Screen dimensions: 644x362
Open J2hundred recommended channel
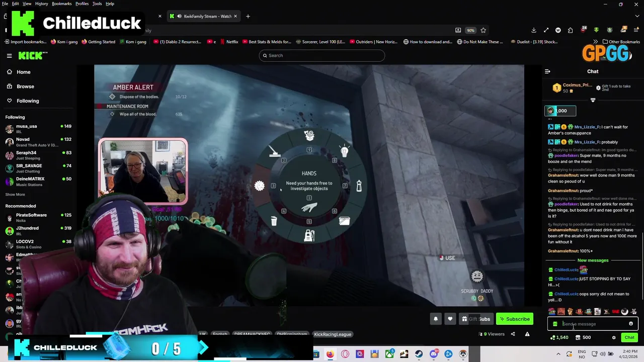38,230
